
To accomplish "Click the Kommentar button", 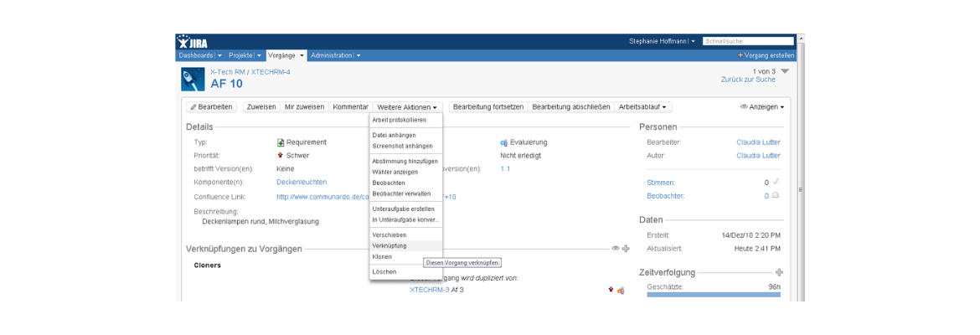I will pos(350,107).
